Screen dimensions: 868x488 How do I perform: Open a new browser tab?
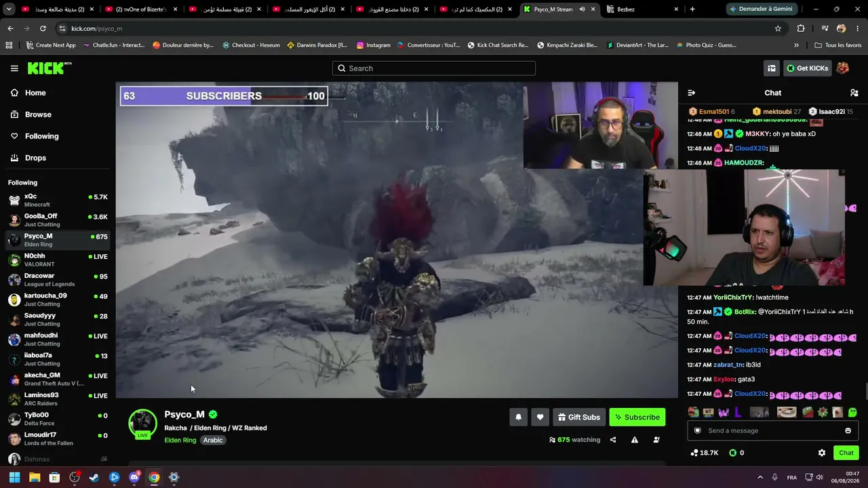[x=692, y=9]
